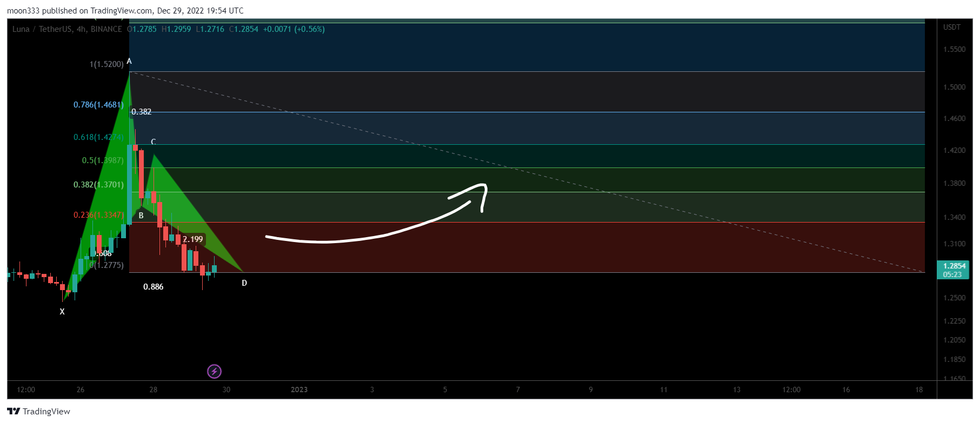Click the Fibonacci level label 0.786(1.4681)

[98, 105]
